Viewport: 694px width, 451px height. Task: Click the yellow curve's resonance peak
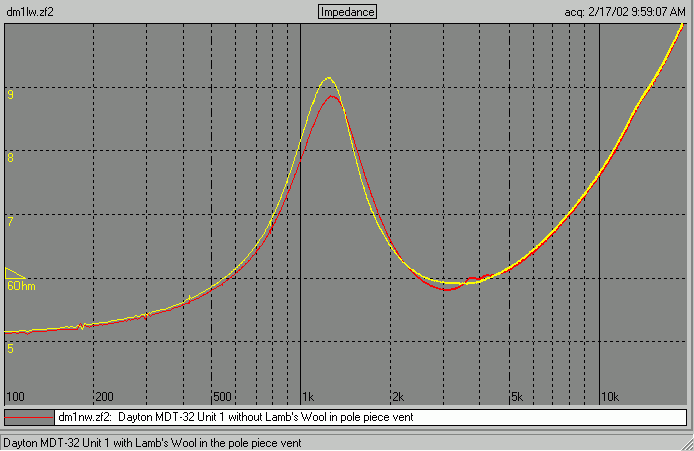[x=328, y=78]
